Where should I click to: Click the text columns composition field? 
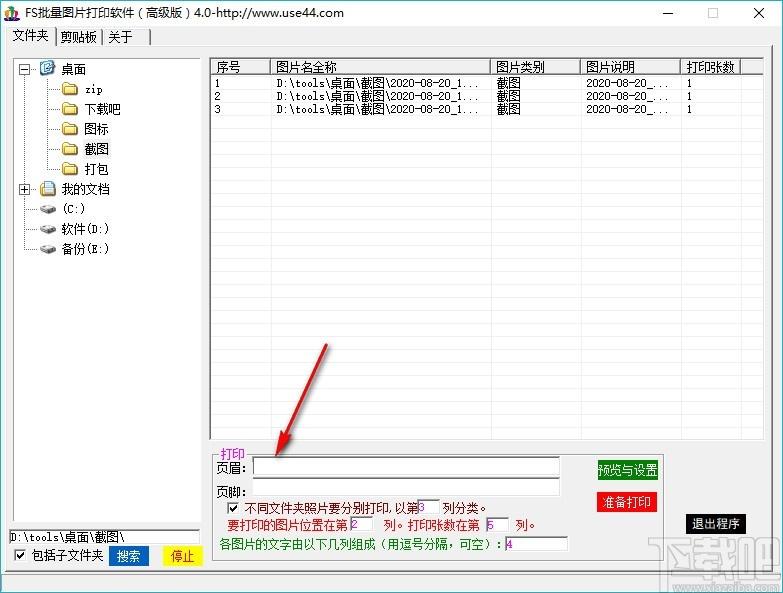(x=536, y=544)
